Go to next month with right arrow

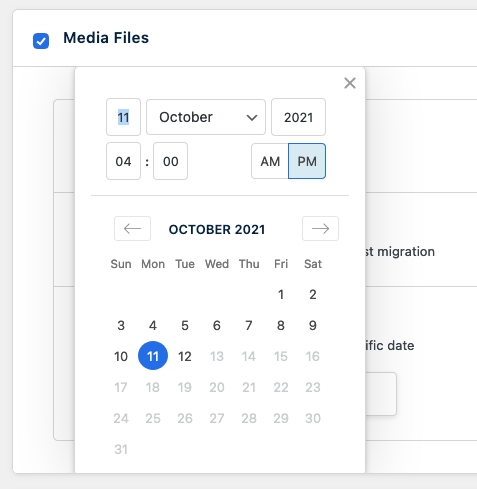click(x=320, y=229)
